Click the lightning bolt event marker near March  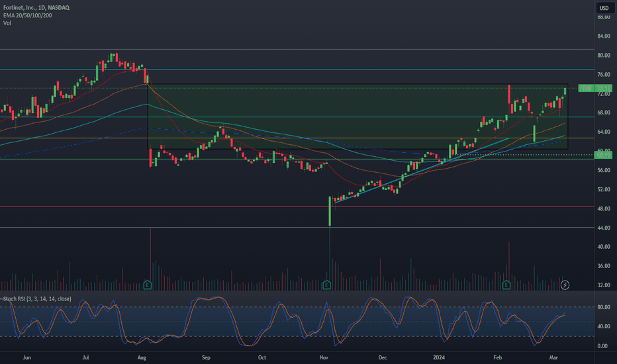(x=565, y=285)
